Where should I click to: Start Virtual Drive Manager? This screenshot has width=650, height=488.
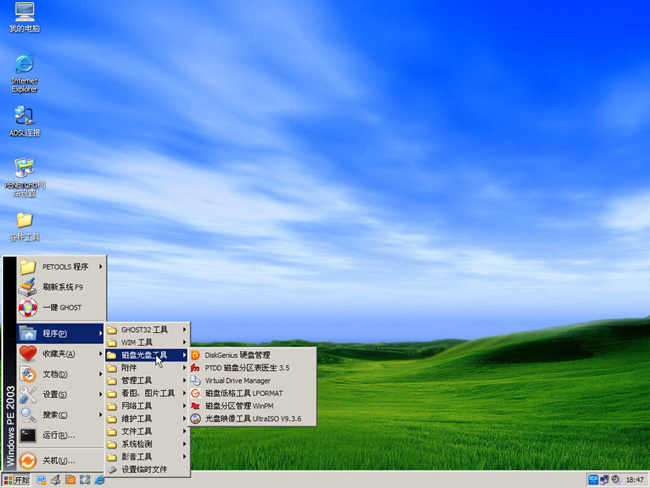coord(253,381)
